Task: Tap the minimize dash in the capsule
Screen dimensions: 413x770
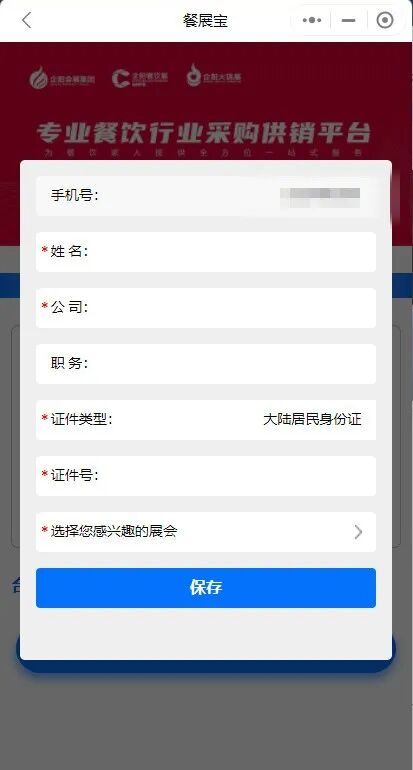Action: (349, 21)
